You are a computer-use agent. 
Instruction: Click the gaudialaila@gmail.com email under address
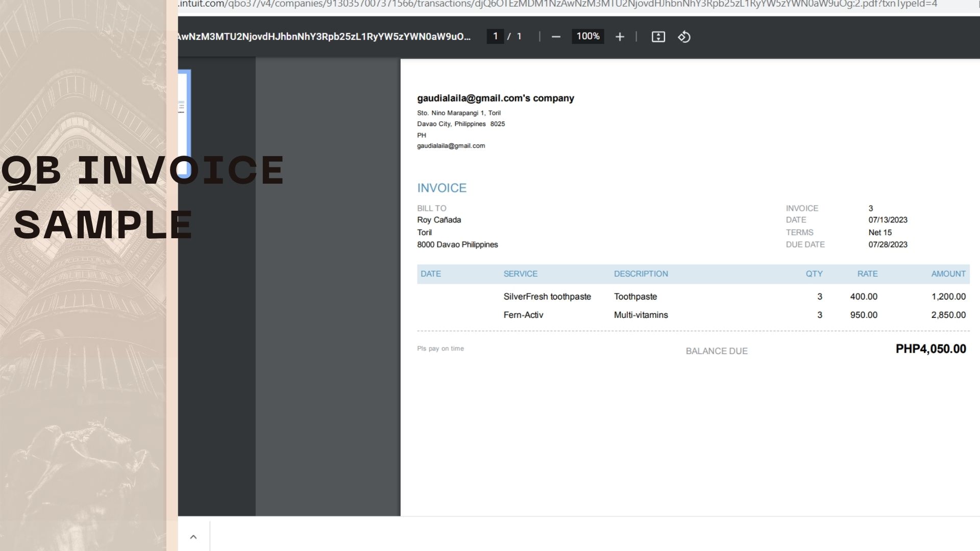pos(451,146)
